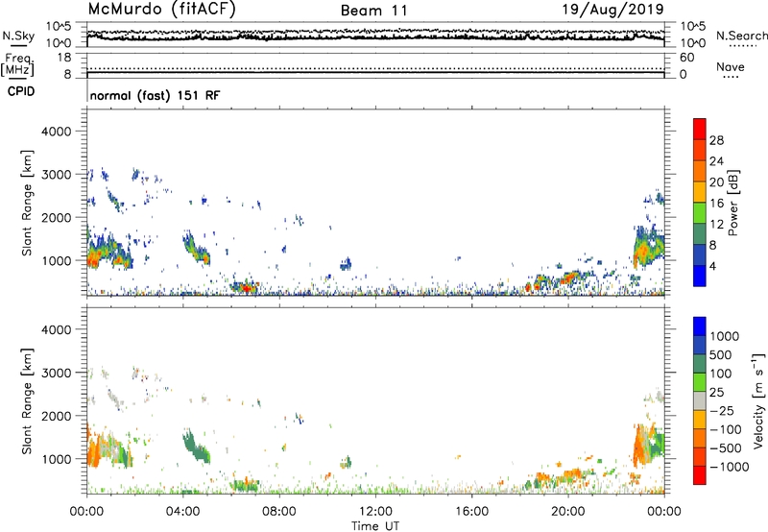Click the '04:00' time axis tick label

click(x=183, y=512)
